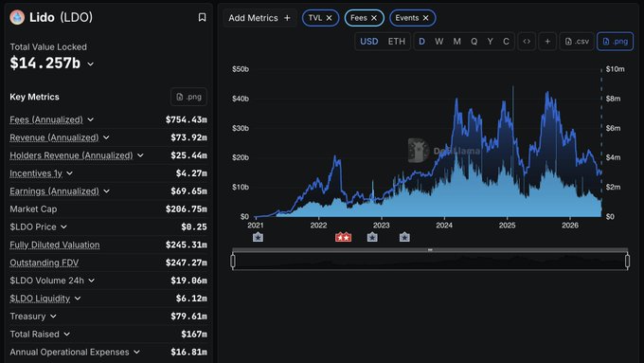
Task: Click the $16.81m operational expenses value
Action: tap(188, 353)
